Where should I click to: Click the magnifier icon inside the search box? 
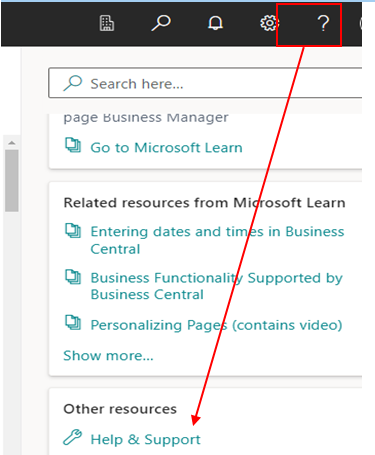click(73, 83)
